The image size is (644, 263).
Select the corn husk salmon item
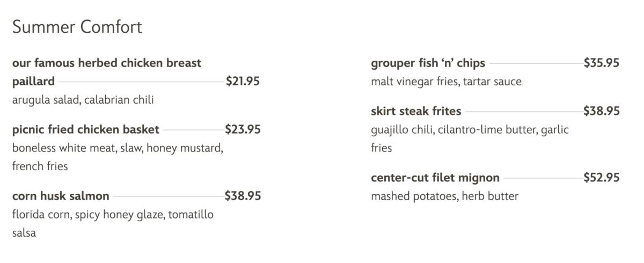61,196
